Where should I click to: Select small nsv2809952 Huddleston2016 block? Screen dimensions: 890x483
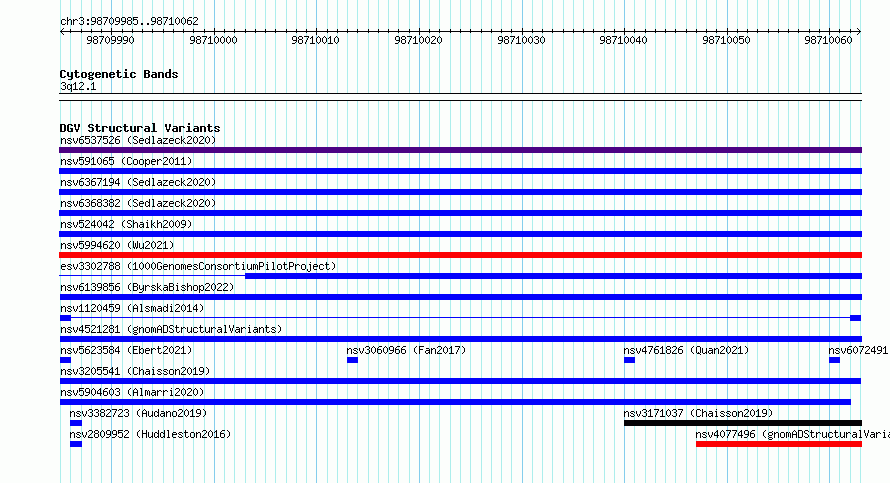(x=76, y=444)
